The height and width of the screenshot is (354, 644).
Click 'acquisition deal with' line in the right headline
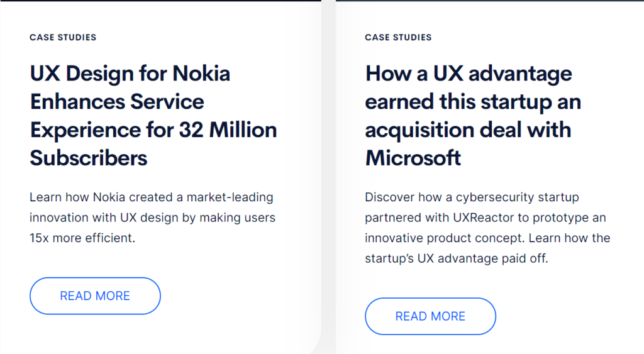coord(468,131)
